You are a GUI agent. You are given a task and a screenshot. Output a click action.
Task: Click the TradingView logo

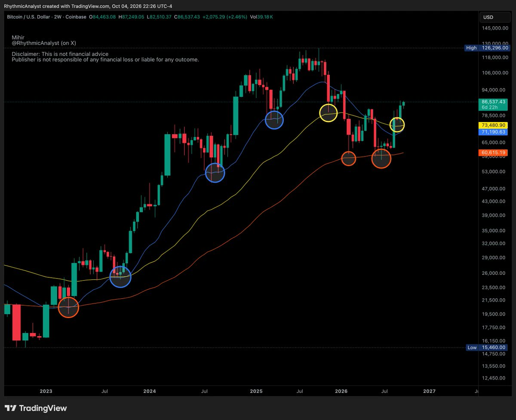[x=36, y=408]
